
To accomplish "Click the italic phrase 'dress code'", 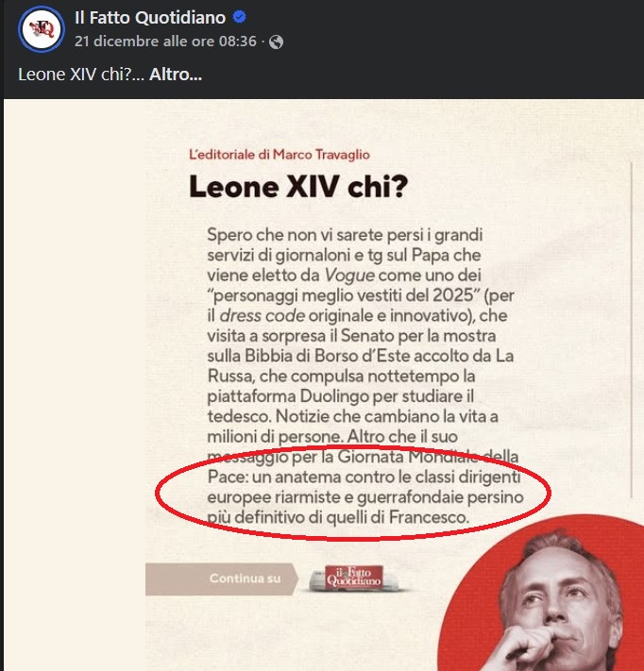I will click(x=263, y=316).
